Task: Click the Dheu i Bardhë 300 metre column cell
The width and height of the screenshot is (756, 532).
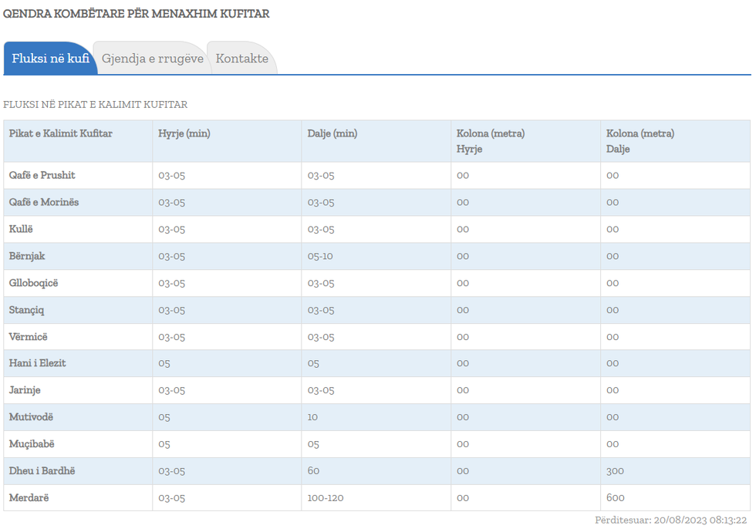Action: pyautogui.click(x=615, y=471)
